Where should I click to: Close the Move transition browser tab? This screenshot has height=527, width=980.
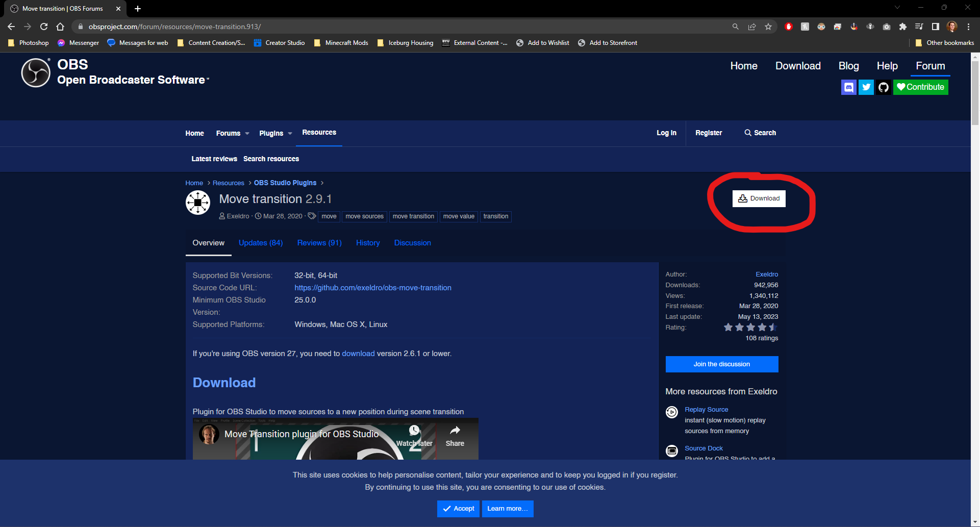118,9
